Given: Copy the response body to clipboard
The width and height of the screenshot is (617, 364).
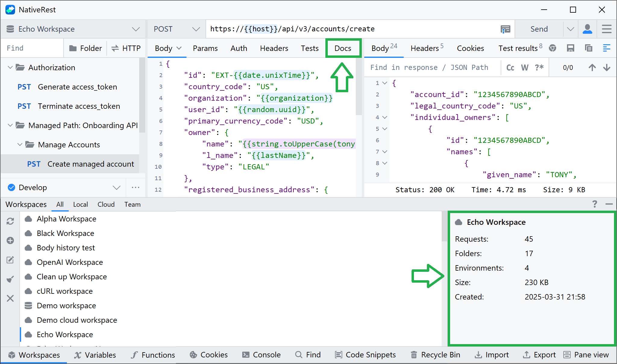Looking at the screenshot, I should click(588, 48).
